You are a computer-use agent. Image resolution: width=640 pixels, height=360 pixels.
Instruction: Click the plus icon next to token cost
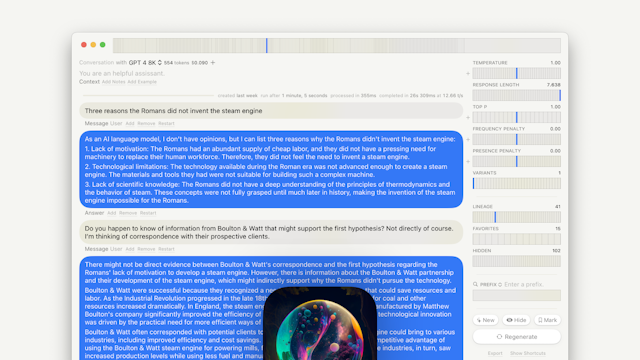[213, 62]
